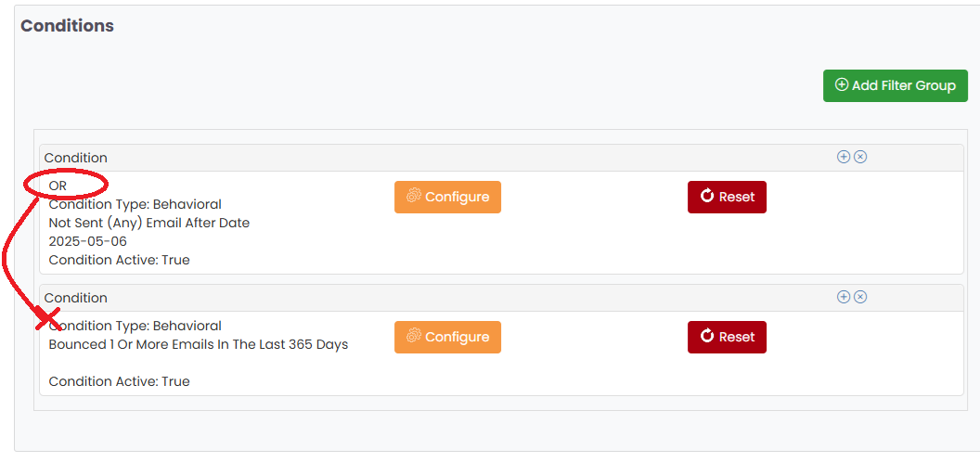Click first condition's "Condition Type: Behavioral" text
Image resolution: width=980 pixels, height=462 pixels.
point(135,204)
